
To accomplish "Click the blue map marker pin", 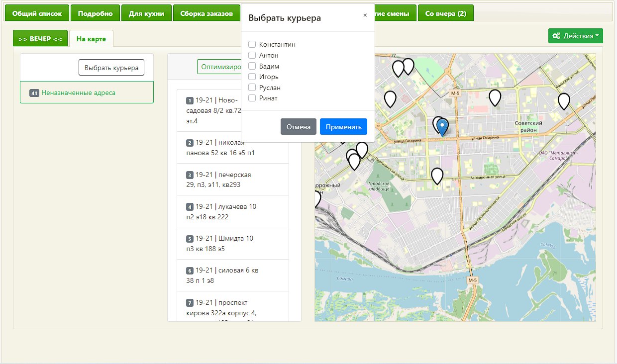I will pos(442,126).
